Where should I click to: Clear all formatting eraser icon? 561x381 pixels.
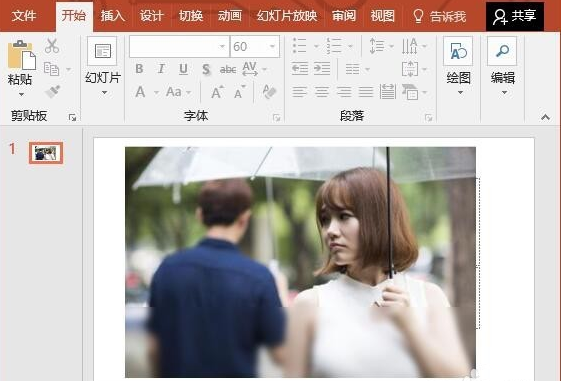(x=269, y=92)
